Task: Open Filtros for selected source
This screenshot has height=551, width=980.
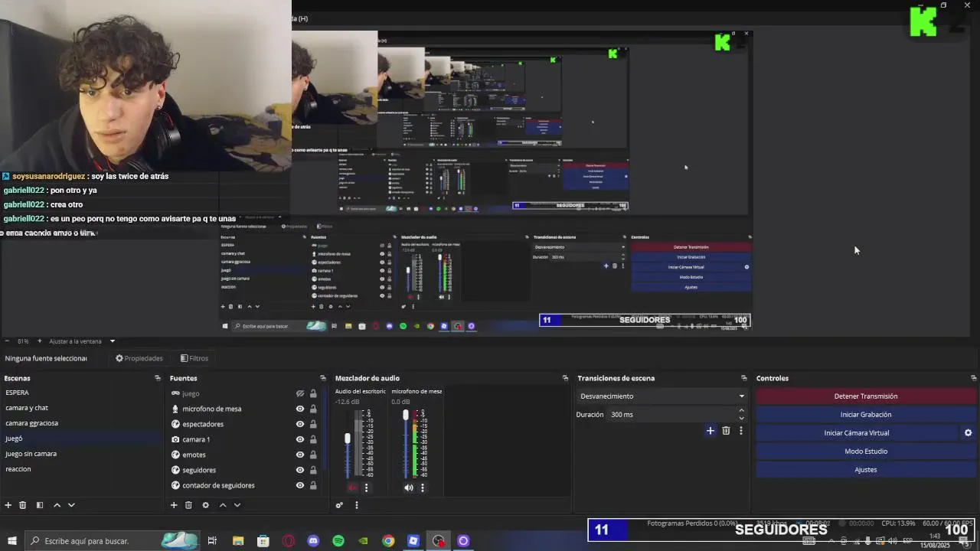Action: (194, 358)
